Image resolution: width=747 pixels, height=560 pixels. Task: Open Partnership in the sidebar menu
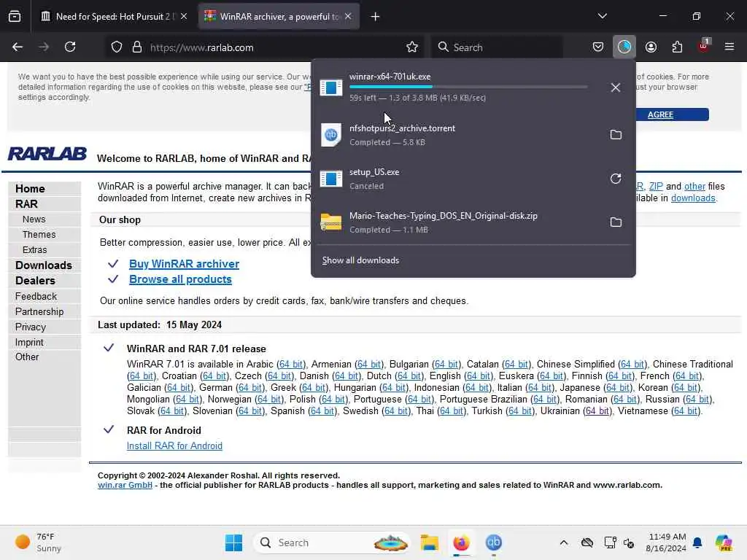39,311
